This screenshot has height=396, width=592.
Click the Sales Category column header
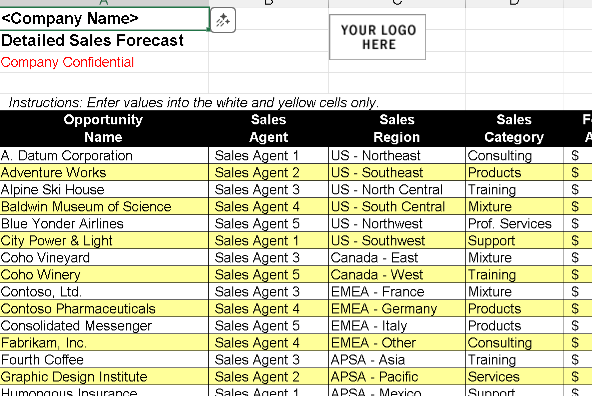click(x=514, y=128)
